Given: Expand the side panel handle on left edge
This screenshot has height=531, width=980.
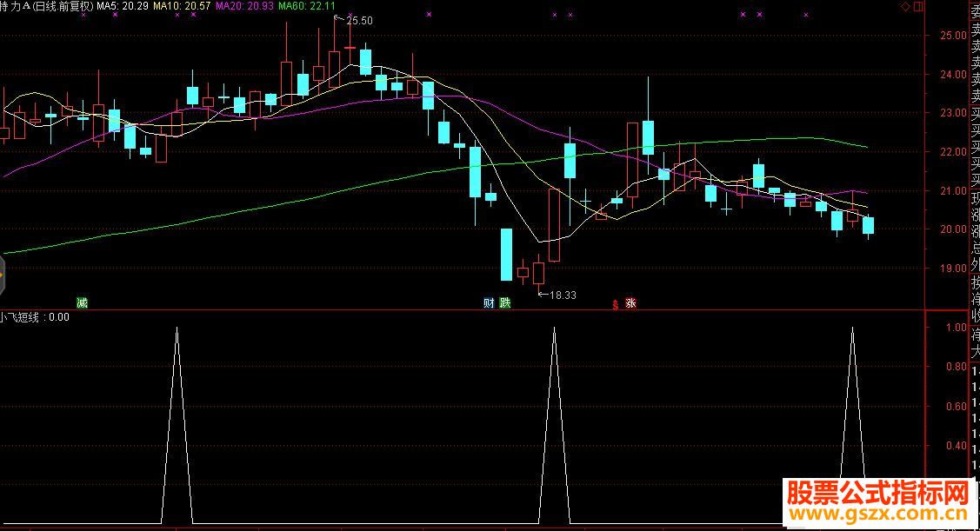Looking at the screenshot, I should (2, 275).
